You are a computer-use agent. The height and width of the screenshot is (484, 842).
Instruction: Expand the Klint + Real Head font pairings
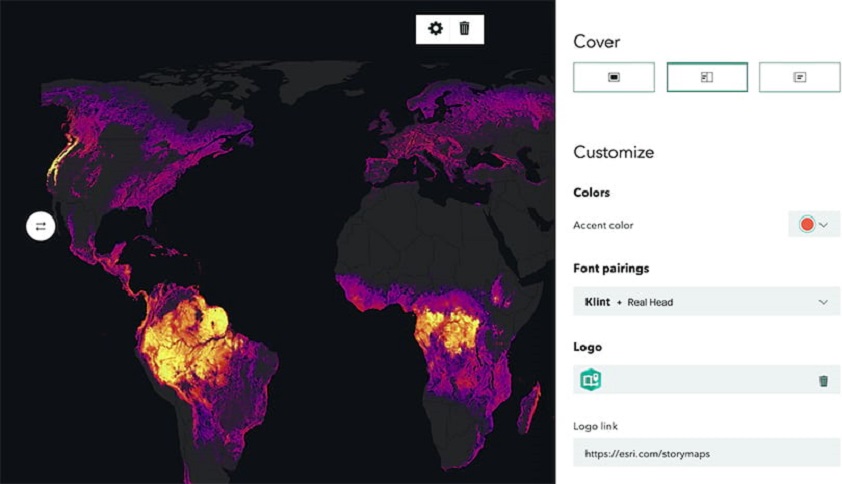pyautogui.click(x=707, y=301)
